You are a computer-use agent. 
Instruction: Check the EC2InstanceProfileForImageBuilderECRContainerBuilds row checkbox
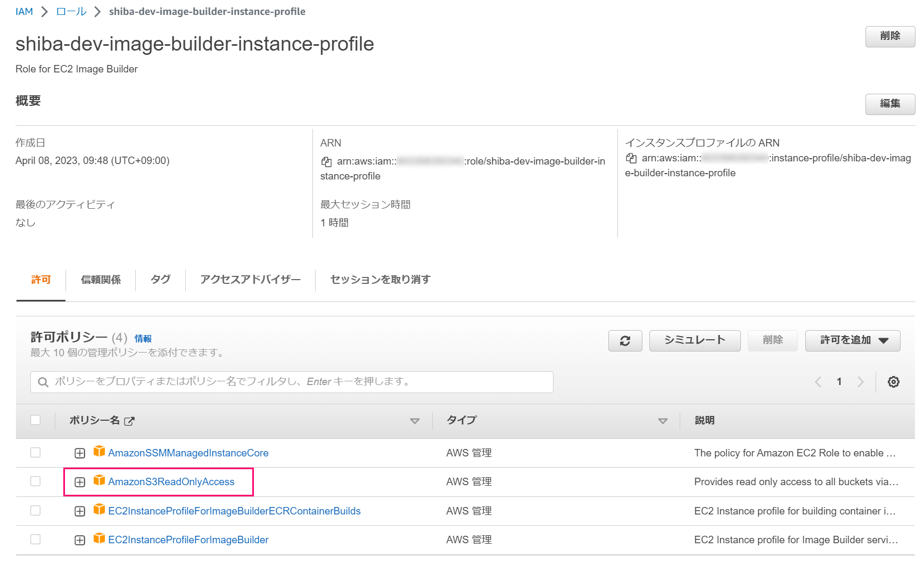pos(36,511)
